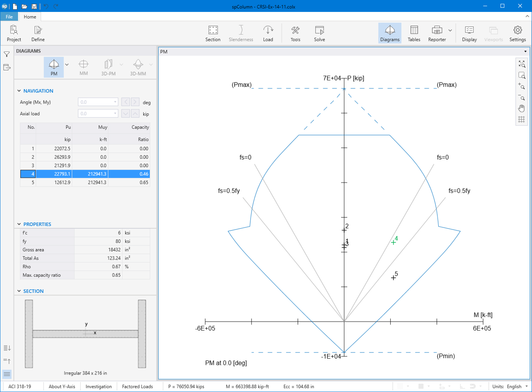Run Solve from the ribbon
The height and width of the screenshot is (392, 532).
click(x=320, y=33)
